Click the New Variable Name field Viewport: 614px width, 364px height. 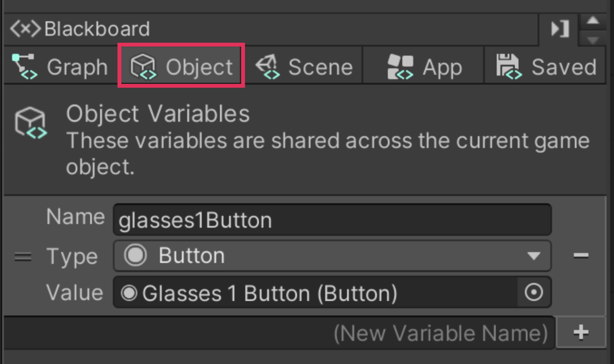pos(279,333)
